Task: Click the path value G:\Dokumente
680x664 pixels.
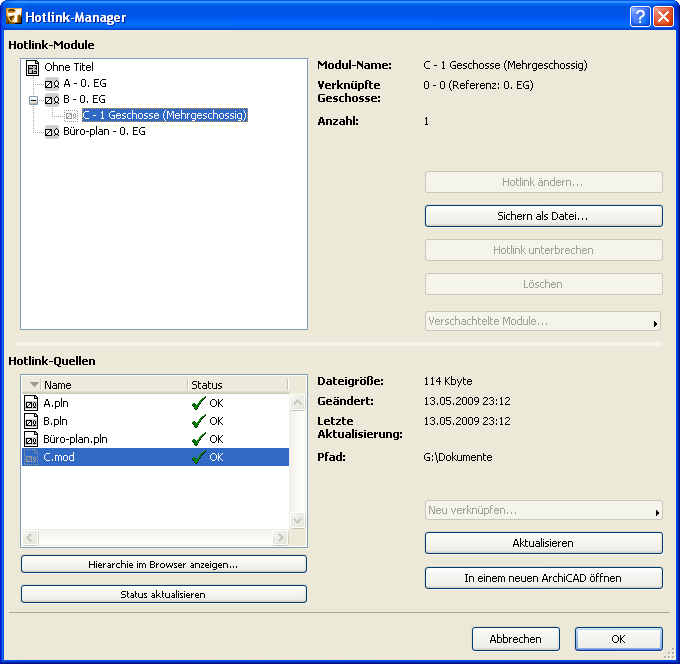Action: 458,457
